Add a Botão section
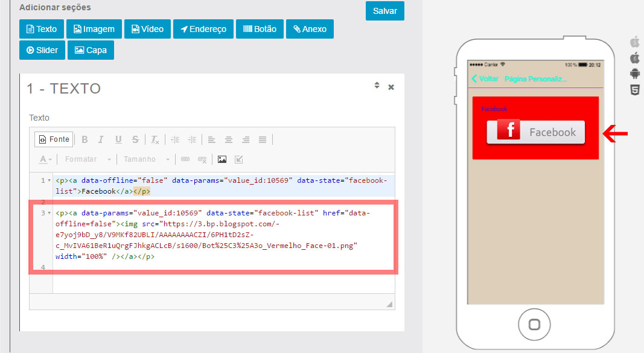The height and width of the screenshot is (353, 644). pos(260,29)
